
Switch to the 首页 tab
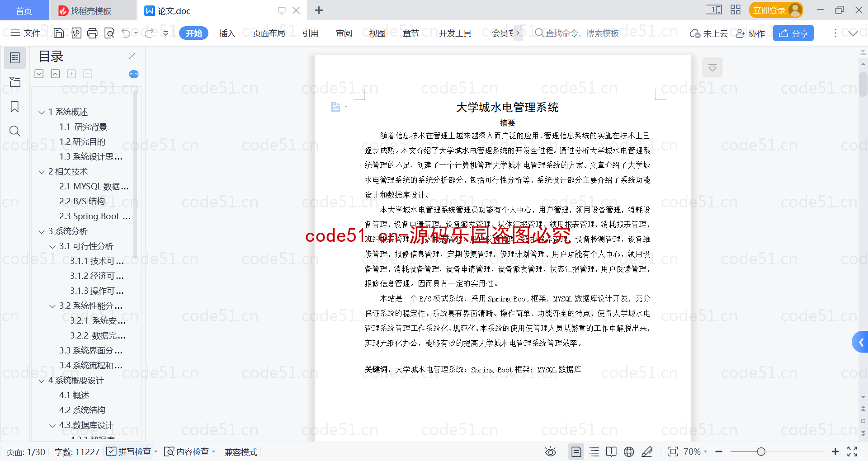point(24,10)
